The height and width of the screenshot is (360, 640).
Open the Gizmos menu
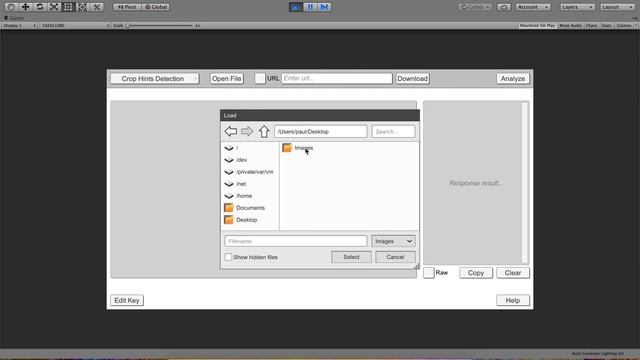(x=626, y=25)
